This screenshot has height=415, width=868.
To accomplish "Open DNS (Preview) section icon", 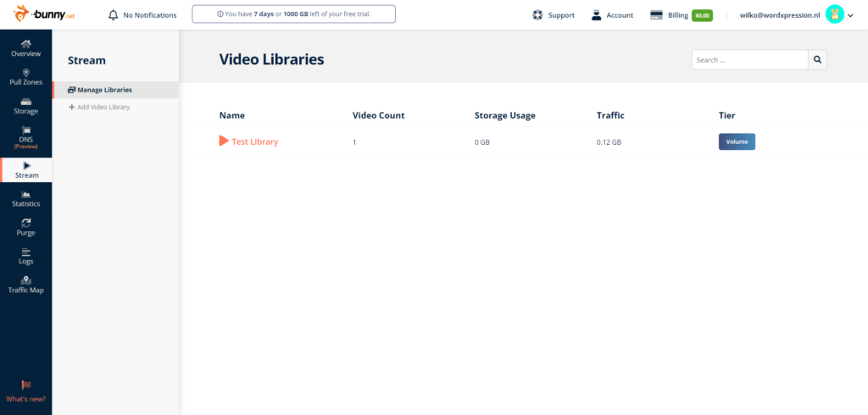I will (26, 130).
